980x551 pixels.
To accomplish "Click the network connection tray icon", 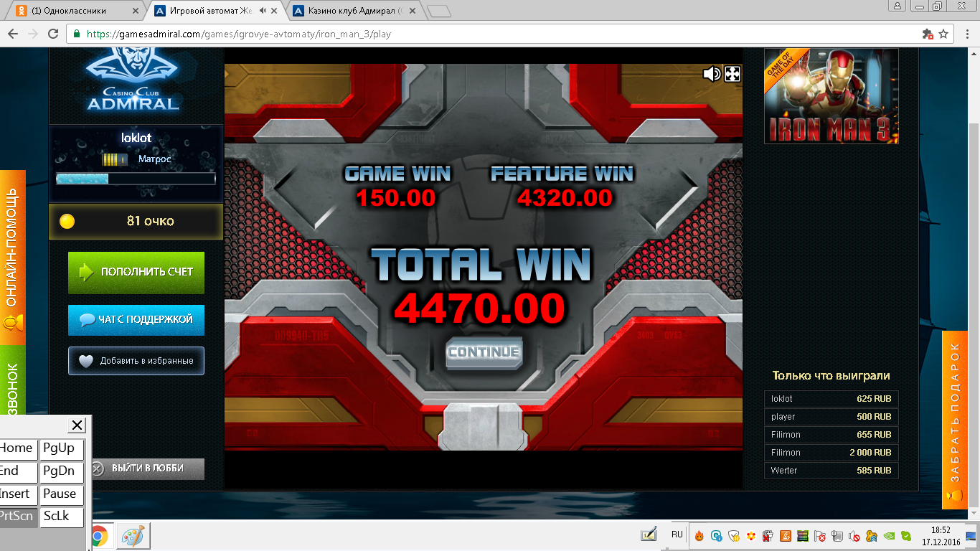I will click(x=837, y=536).
